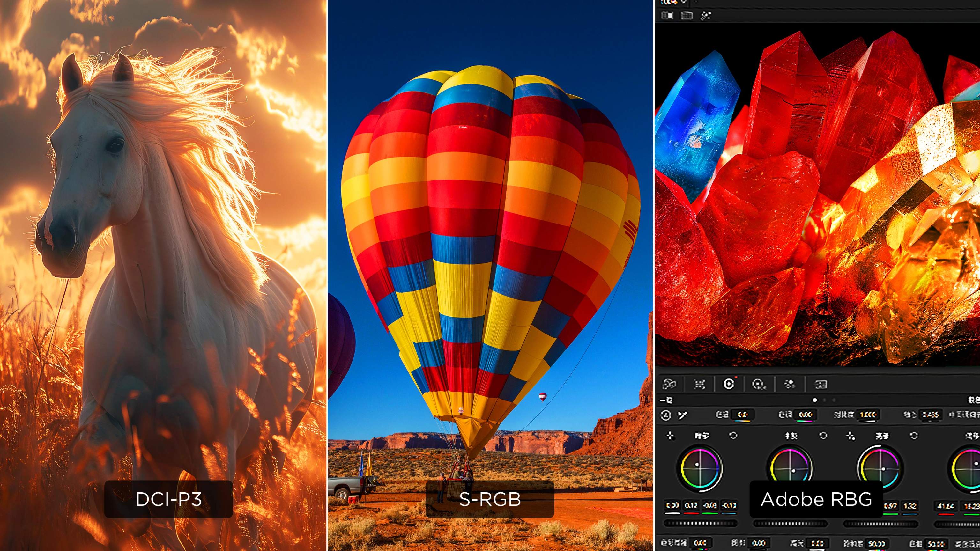Switch to the sizing tab in the toolbar

tap(820, 384)
